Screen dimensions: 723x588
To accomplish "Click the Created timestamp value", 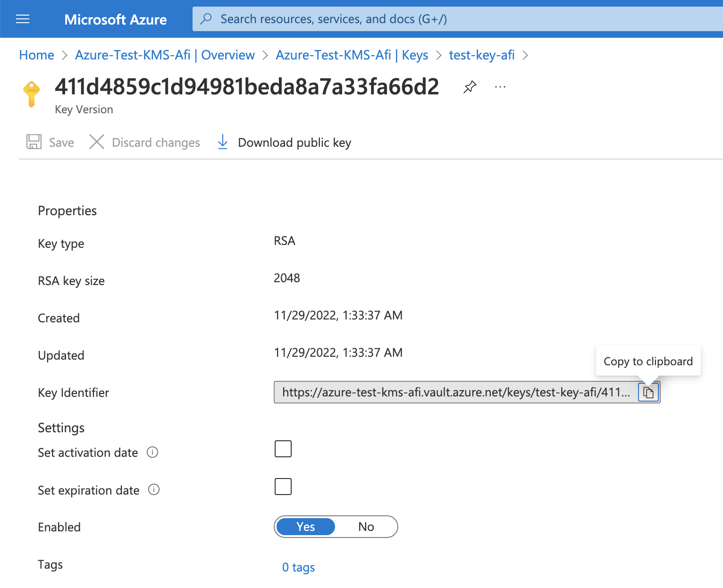I will click(x=338, y=315).
